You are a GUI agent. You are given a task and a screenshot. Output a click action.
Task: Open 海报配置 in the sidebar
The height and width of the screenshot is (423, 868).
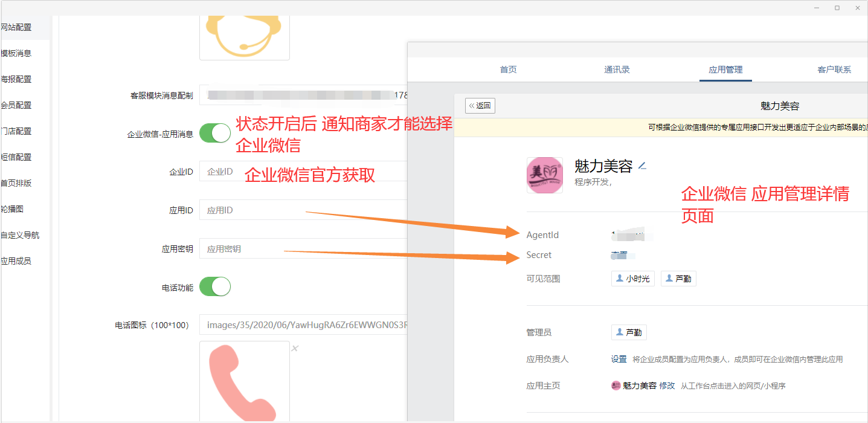pyautogui.click(x=16, y=79)
